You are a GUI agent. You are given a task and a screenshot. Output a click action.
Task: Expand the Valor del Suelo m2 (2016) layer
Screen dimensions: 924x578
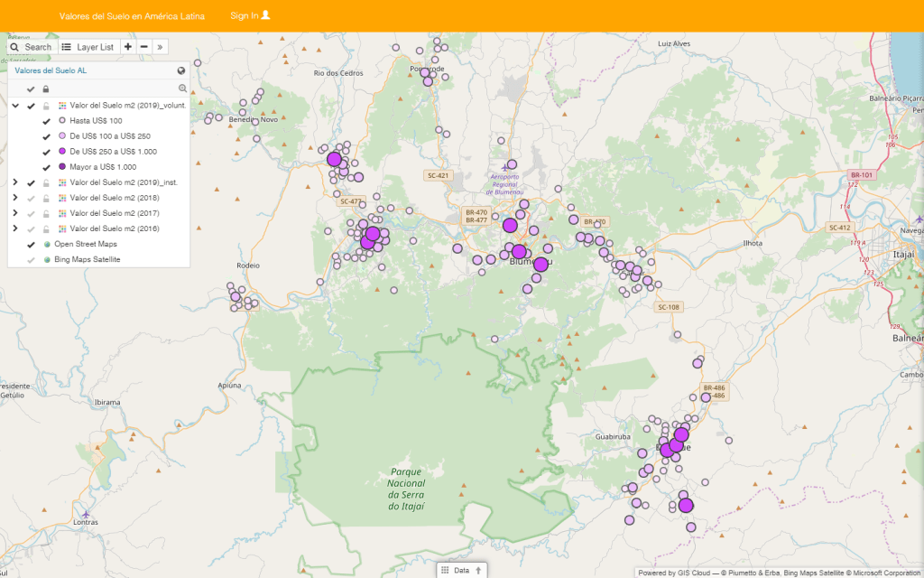tap(15, 228)
